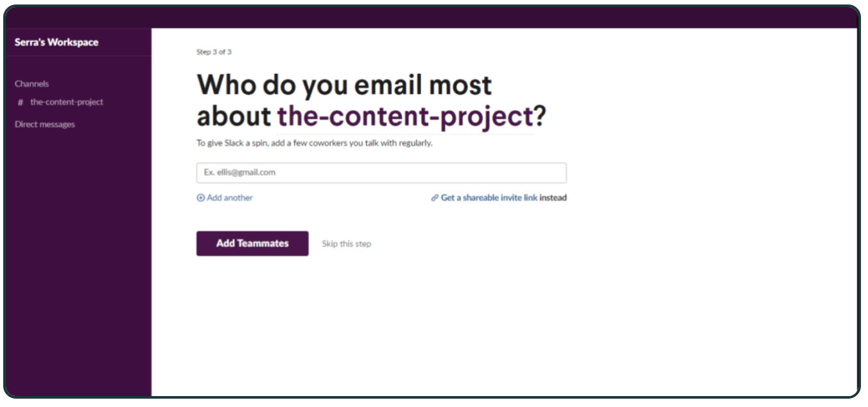Click the purple the-content-project text in heading
The image size is (868, 407).
(405, 116)
